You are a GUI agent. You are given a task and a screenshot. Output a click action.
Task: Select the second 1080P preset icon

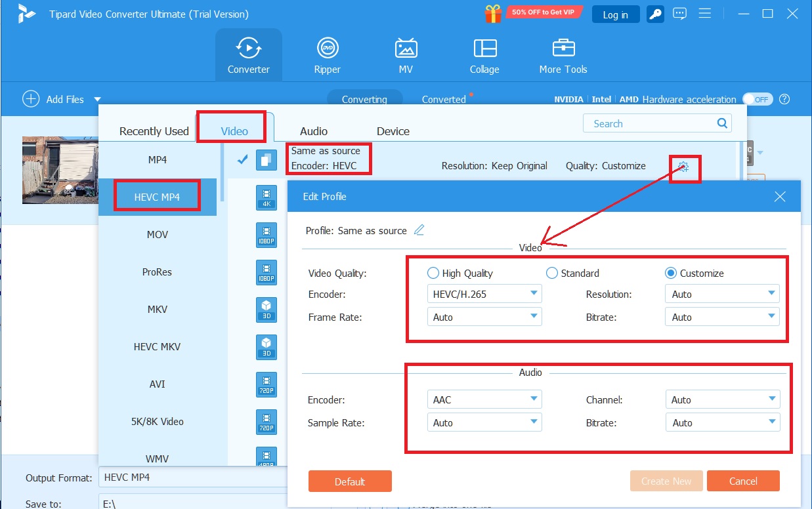266,272
